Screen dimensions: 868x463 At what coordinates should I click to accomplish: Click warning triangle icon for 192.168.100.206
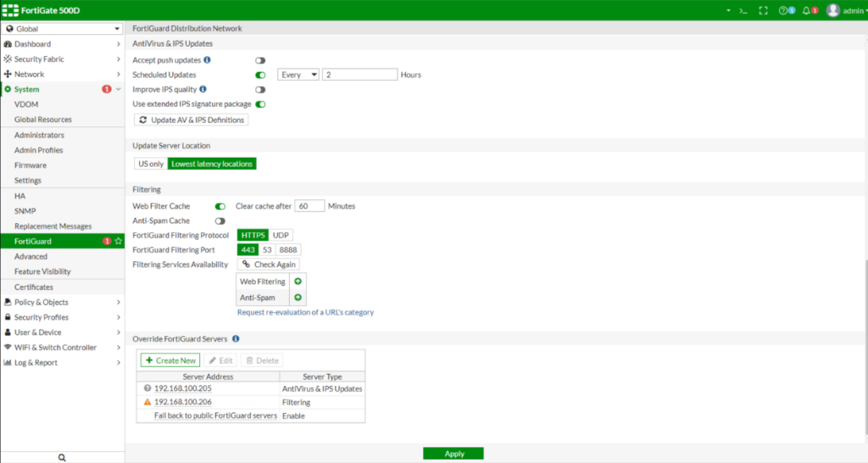click(147, 402)
